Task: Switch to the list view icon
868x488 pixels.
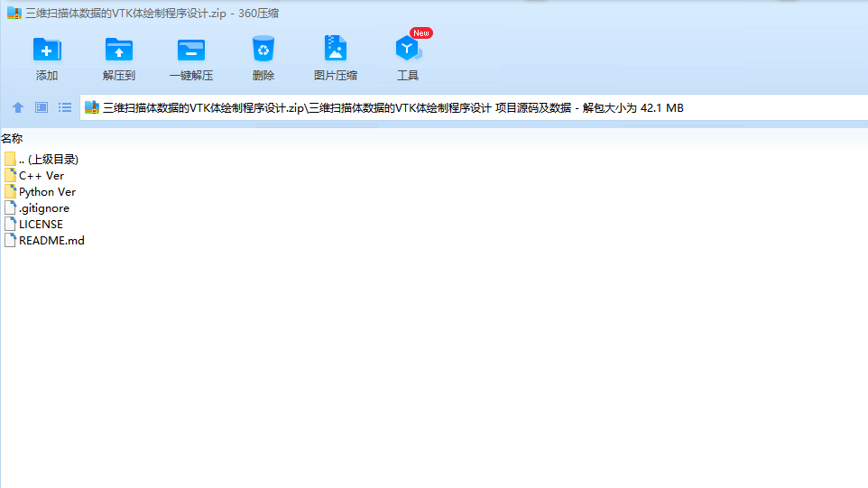Action: click(x=65, y=107)
